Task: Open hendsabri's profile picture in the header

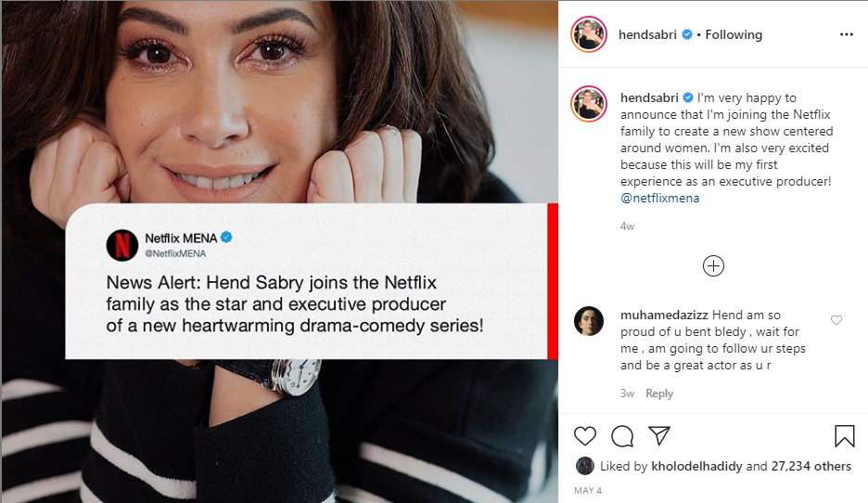Action: [590, 34]
